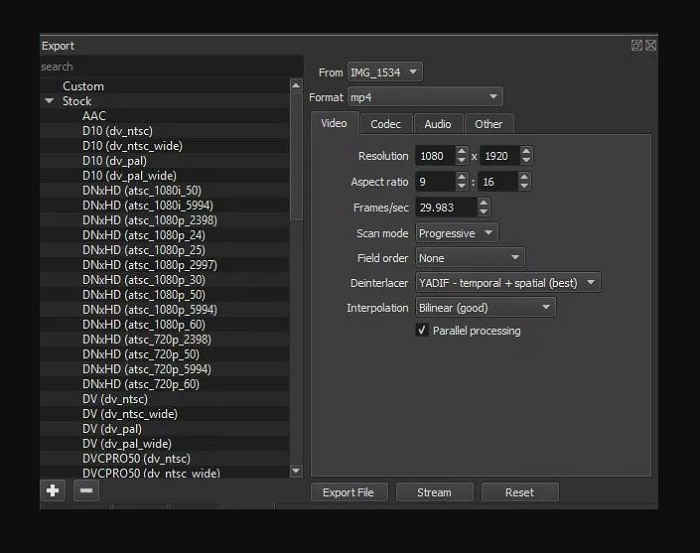700x553 pixels.
Task: Click the preset list scroll-down arrow
Action: tap(295, 470)
